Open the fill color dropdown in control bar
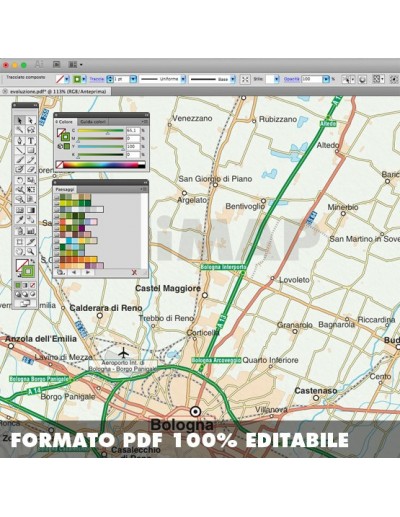The image size is (400, 517). [x=67, y=79]
